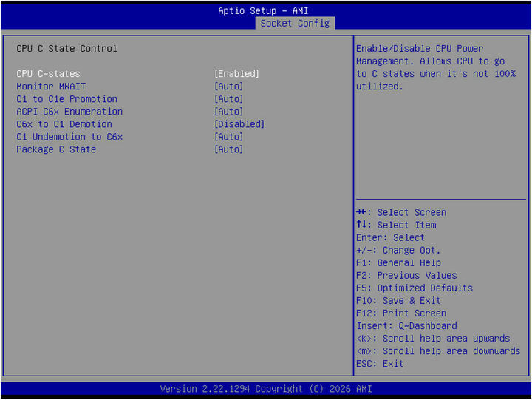Click the ESC: Exit hint
532x400 pixels.
coord(380,363)
